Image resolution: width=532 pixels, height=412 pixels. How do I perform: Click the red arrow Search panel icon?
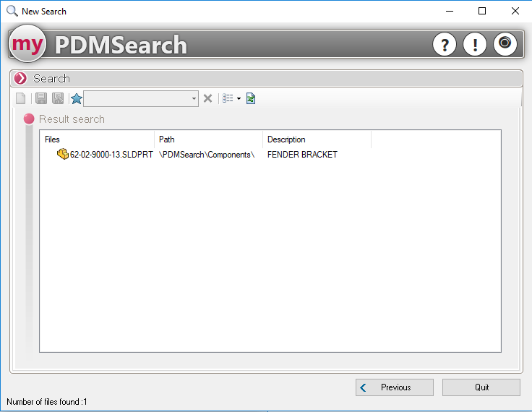click(20, 78)
